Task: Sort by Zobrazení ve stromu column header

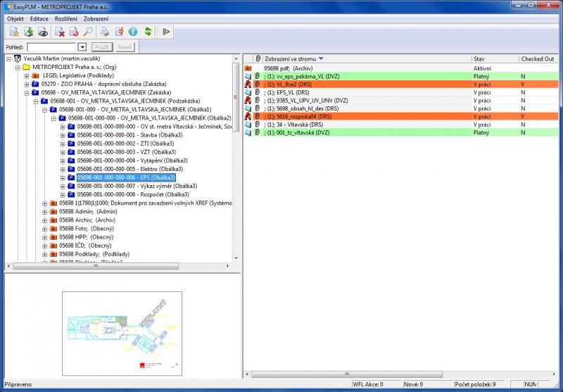Action: point(366,58)
